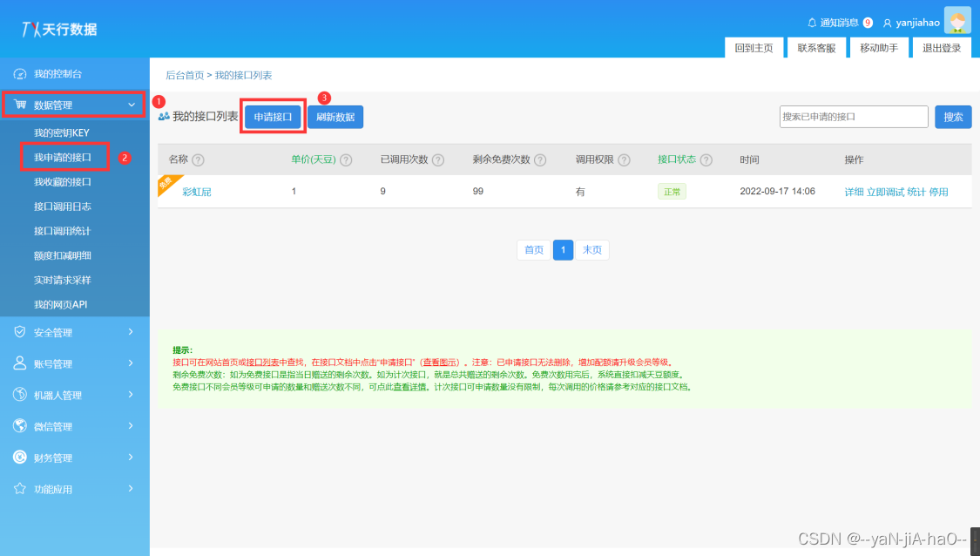Open the 彩虹屁 interface link
980x556 pixels.
click(197, 192)
